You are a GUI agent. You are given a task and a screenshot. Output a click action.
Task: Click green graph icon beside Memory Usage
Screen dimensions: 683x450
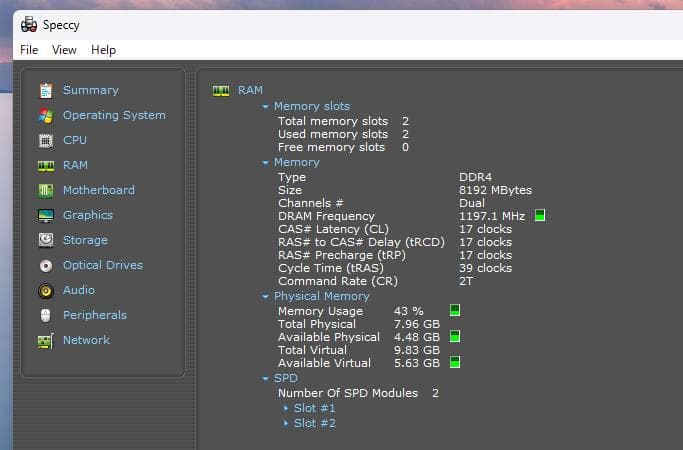[455, 310]
